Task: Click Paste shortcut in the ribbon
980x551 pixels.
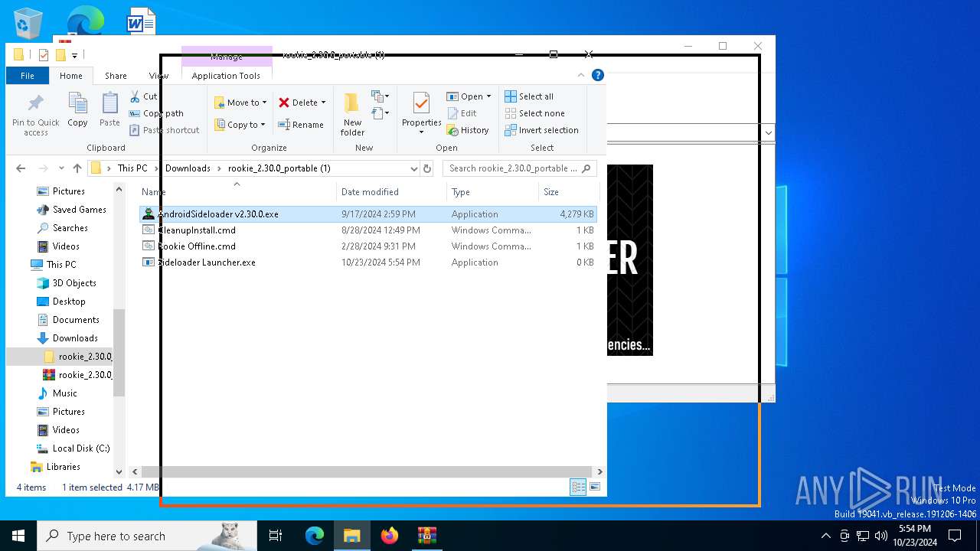Action: pos(165,130)
